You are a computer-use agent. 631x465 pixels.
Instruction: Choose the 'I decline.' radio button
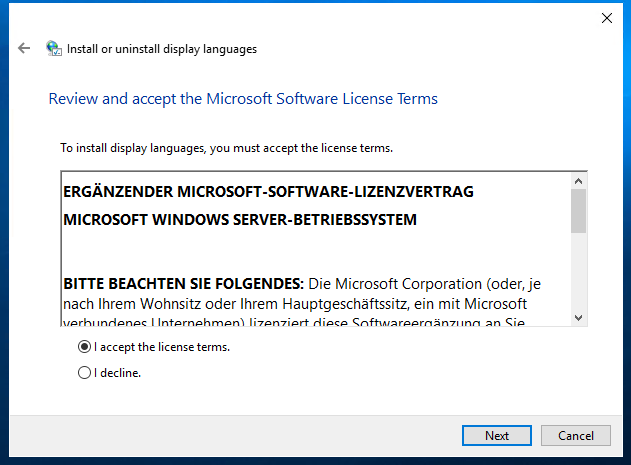[x=84, y=373]
